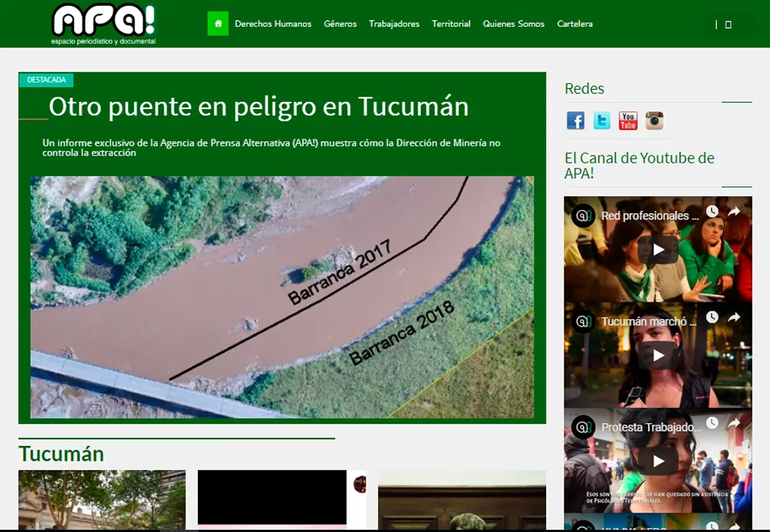Click Watch later on Red profesionales video

point(712,212)
